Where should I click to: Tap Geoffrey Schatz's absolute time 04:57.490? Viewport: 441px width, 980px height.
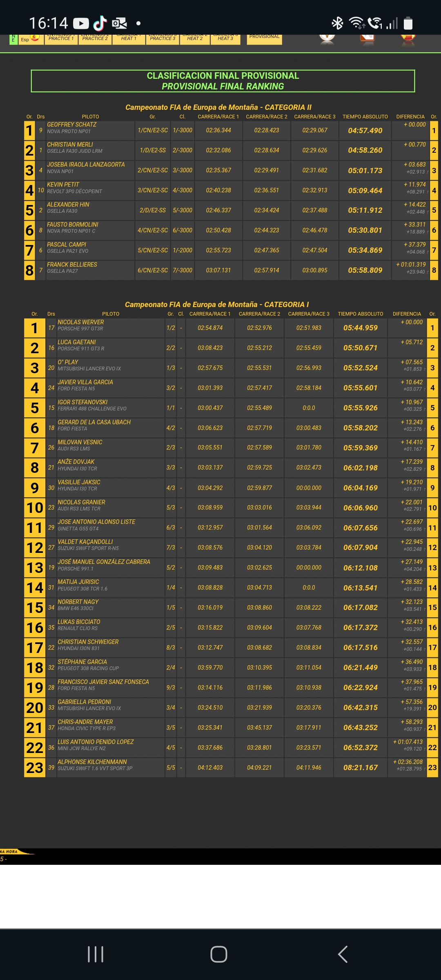(365, 131)
